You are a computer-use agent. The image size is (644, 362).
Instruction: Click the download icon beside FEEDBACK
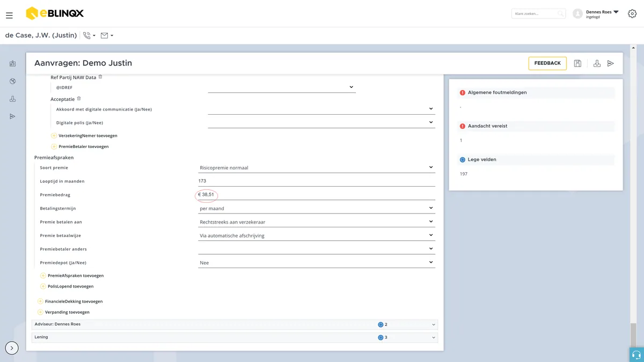tap(597, 63)
